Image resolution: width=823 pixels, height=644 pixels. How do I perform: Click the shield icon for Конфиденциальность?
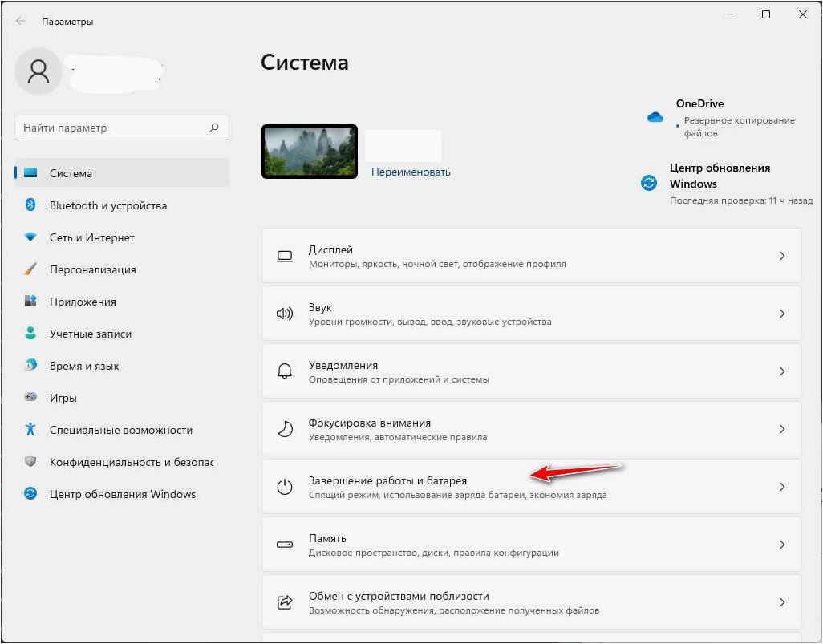click(x=30, y=461)
